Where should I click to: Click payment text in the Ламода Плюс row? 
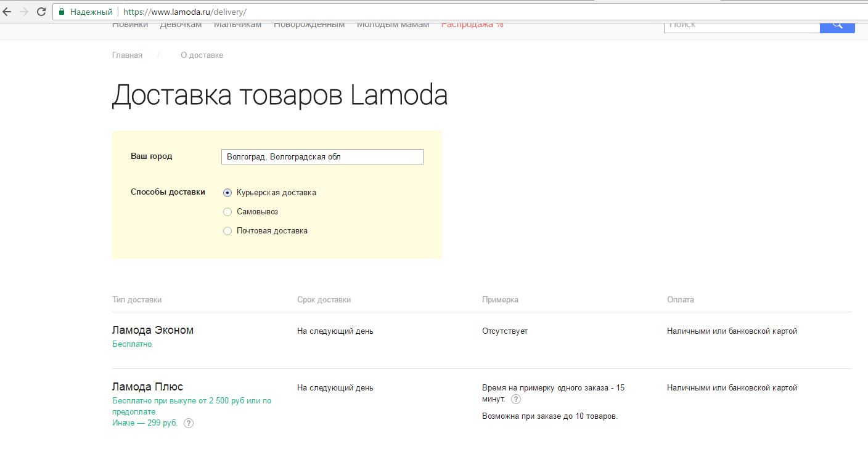point(732,388)
